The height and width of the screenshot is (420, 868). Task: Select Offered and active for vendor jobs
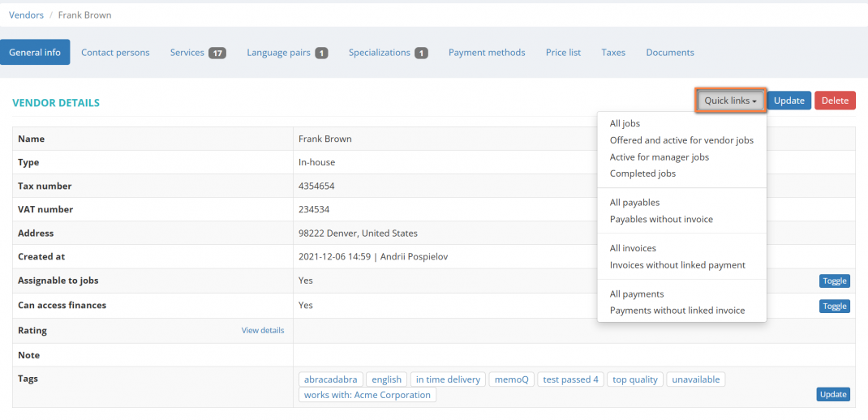(682, 140)
